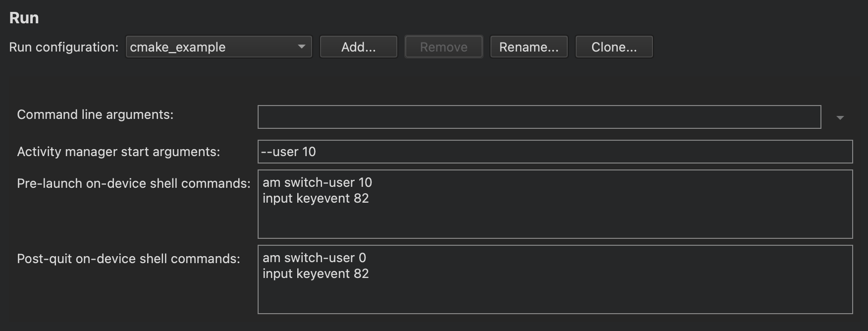Place cursor on pre-launch 'am switch-user 10' line
Viewport: 868px width, 331px height.
317,183
